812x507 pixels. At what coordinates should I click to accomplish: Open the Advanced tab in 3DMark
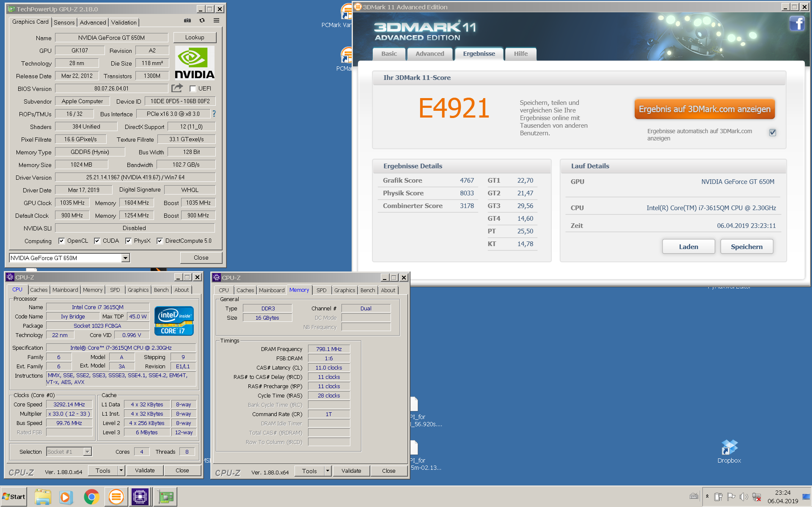click(x=429, y=54)
